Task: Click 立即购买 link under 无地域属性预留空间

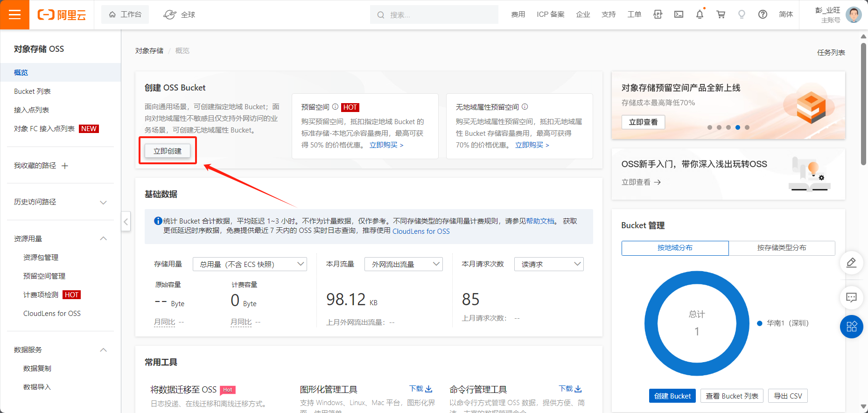Action: (x=532, y=145)
